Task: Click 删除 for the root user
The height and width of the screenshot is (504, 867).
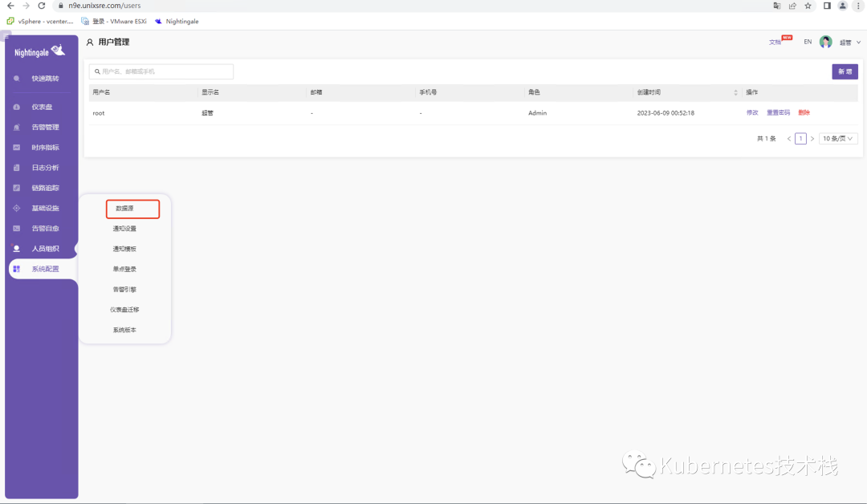Action: [x=804, y=112]
